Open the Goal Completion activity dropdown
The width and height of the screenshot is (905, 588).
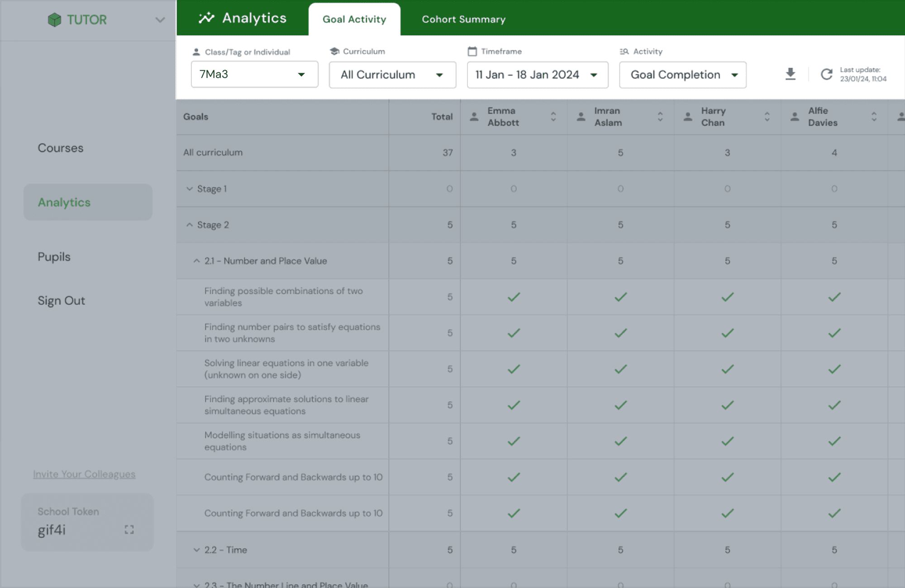tap(682, 75)
